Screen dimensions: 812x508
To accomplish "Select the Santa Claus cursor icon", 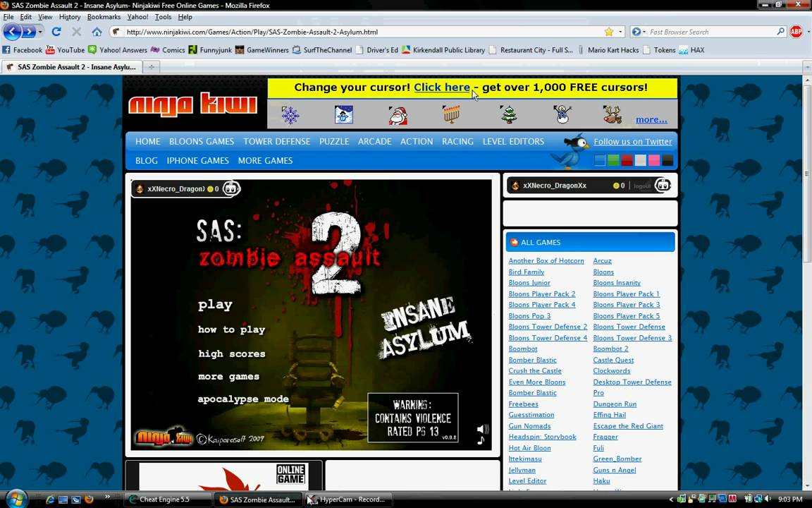I will (x=398, y=115).
